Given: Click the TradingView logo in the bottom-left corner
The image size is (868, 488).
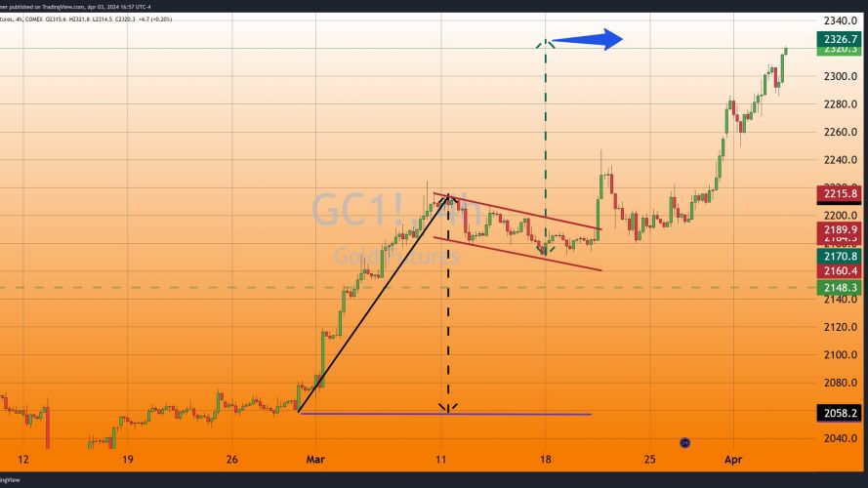Looking at the screenshot, I should click(x=10, y=479).
